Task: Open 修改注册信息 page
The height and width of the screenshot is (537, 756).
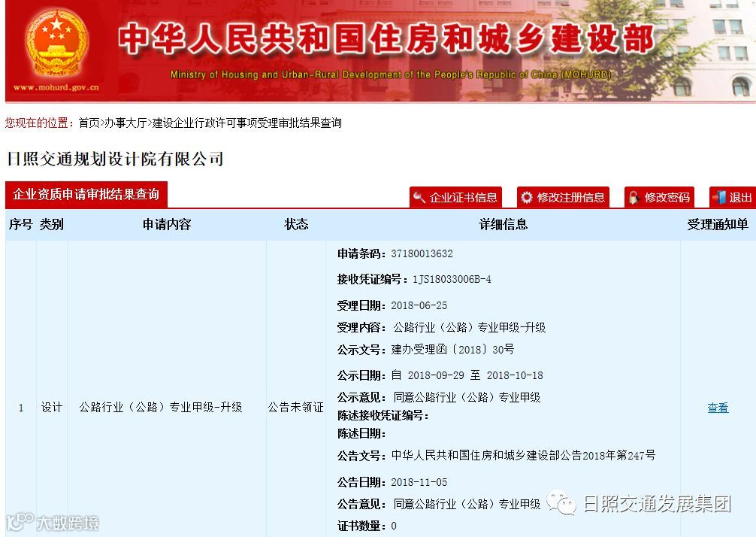Action: point(563,197)
